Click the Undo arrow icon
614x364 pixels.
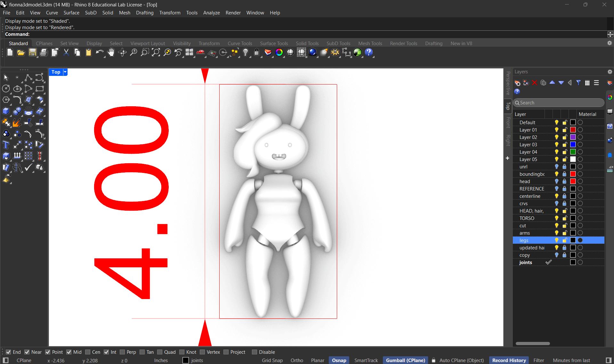click(x=100, y=53)
